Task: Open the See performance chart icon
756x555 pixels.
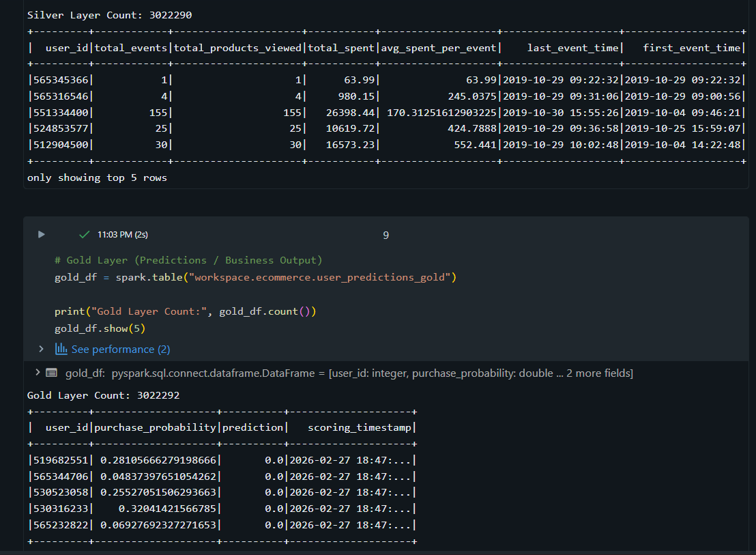Action: click(x=61, y=349)
